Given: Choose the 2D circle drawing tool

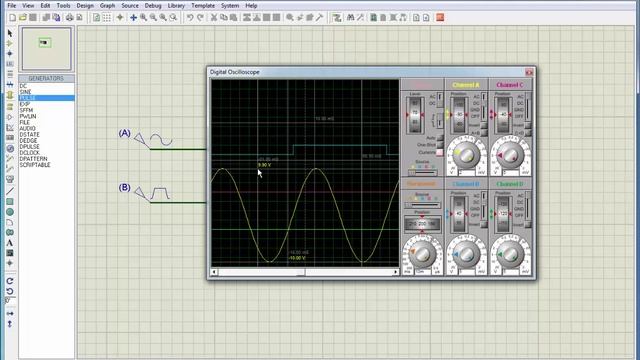Looking at the screenshot, I should coord(10,212).
